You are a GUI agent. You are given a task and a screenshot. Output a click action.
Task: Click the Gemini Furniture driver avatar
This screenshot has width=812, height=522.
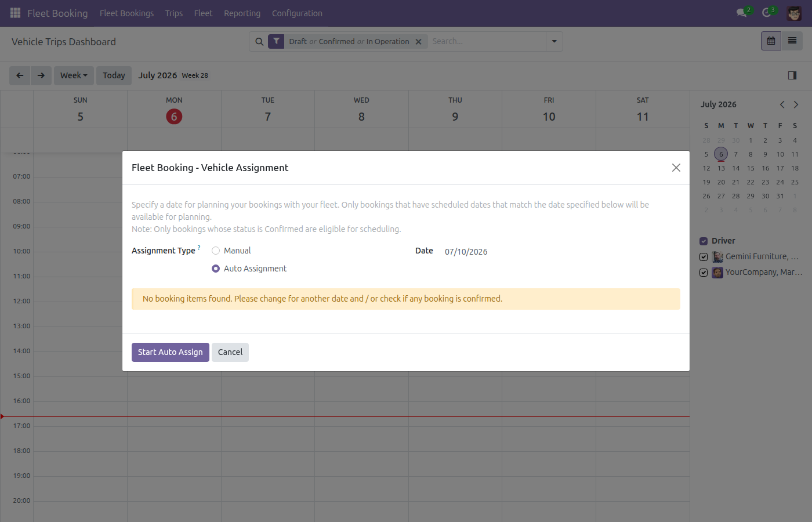[x=717, y=257]
